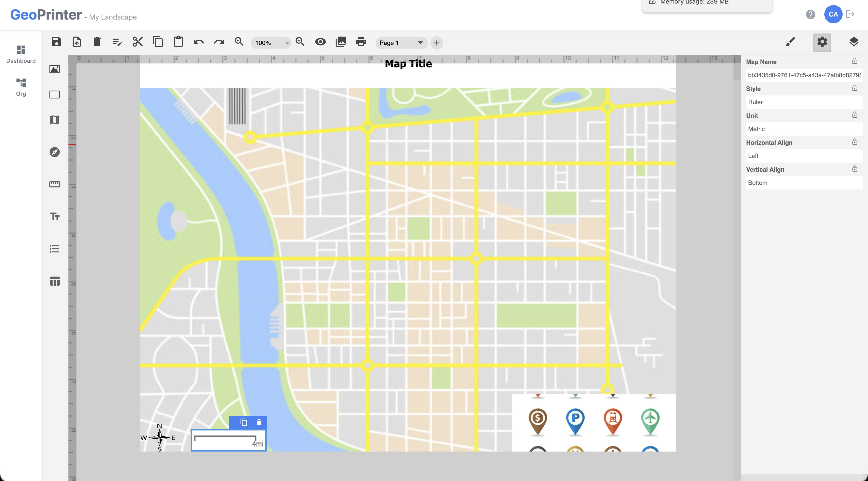Click the Paste clipboard icon
Image resolution: width=868 pixels, height=481 pixels.
pos(178,41)
